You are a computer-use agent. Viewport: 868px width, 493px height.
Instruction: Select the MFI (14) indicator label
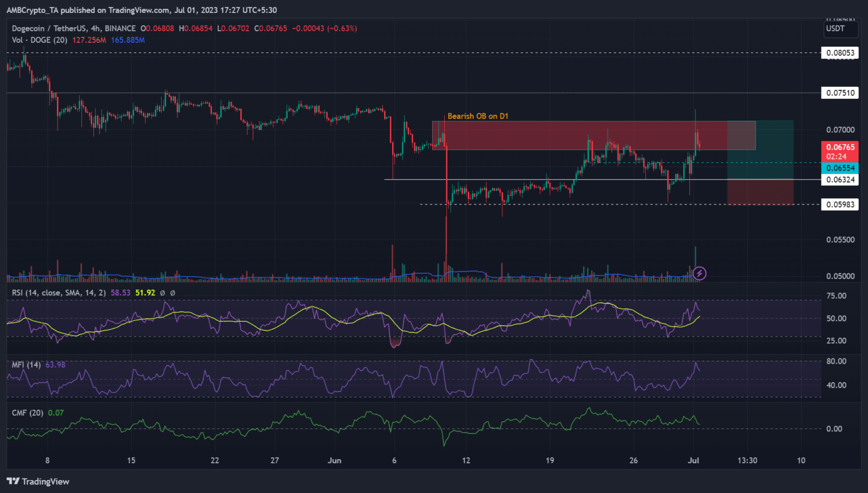tap(26, 365)
